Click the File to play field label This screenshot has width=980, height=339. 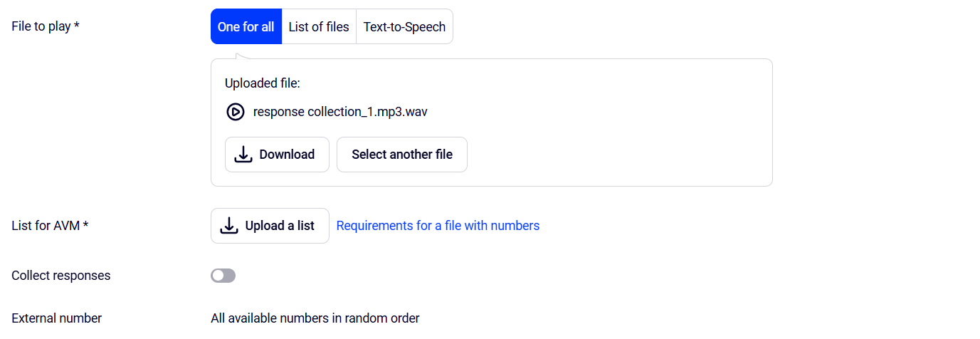click(46, 26)
